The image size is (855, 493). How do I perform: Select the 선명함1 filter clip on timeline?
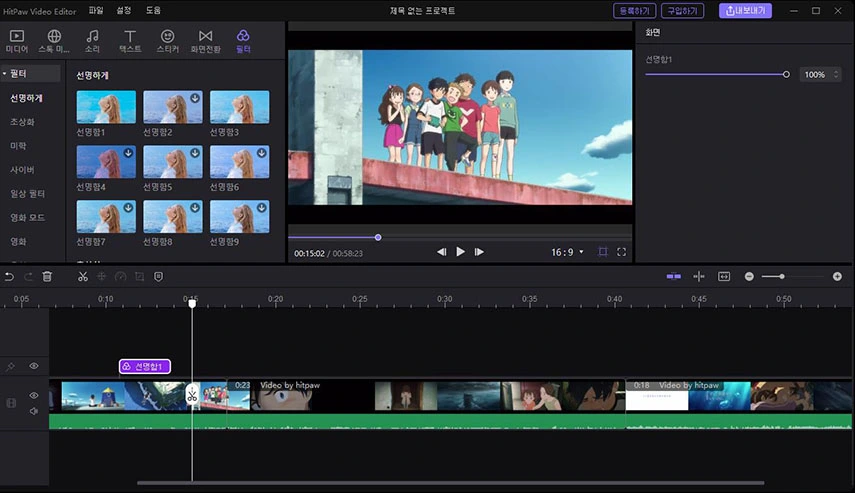click(144, 366)
